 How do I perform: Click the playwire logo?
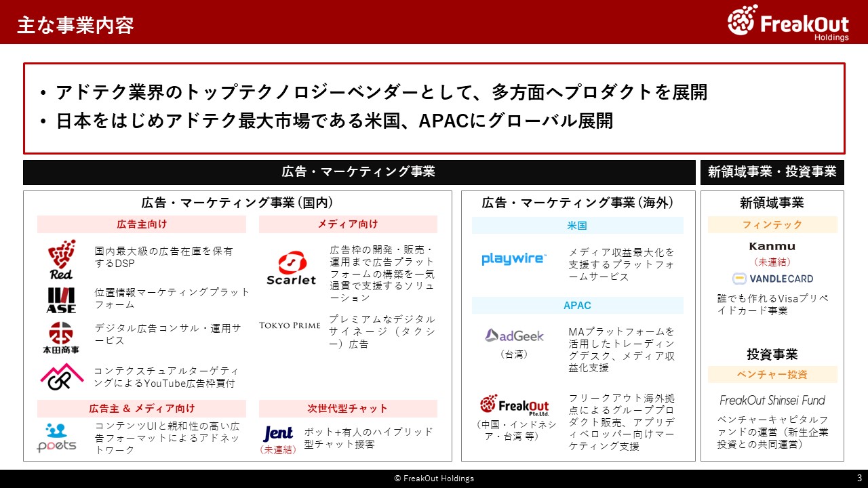(x=513, y=259)
